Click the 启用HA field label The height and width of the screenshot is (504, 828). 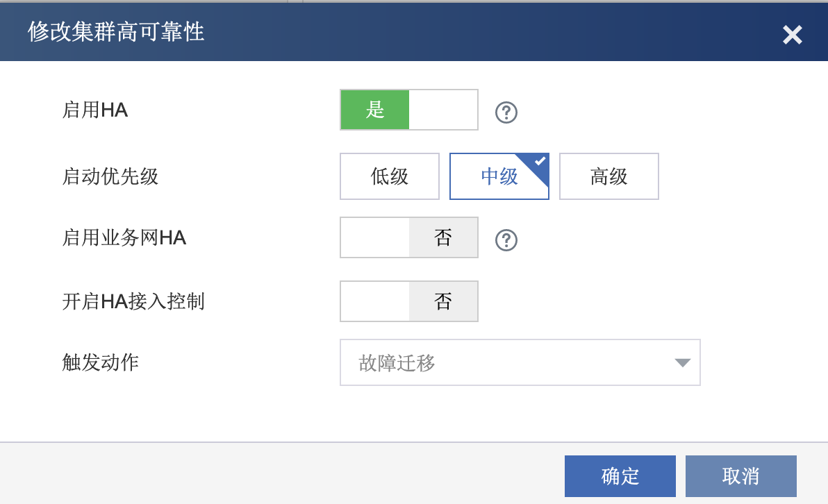tap(95, 110)
